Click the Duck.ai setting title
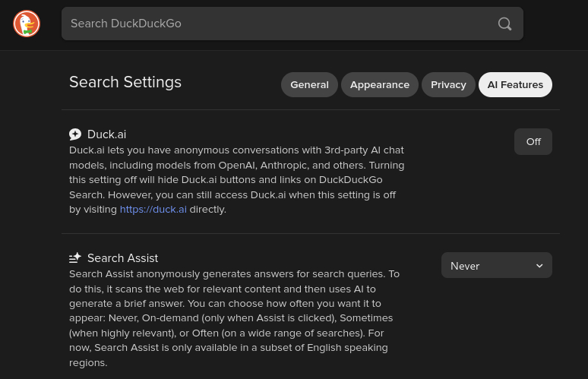The image size is (588, 379). [106, 134]
